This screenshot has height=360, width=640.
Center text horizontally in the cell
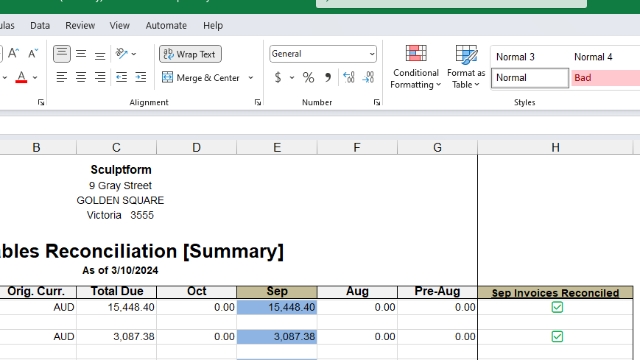point(81,77)
